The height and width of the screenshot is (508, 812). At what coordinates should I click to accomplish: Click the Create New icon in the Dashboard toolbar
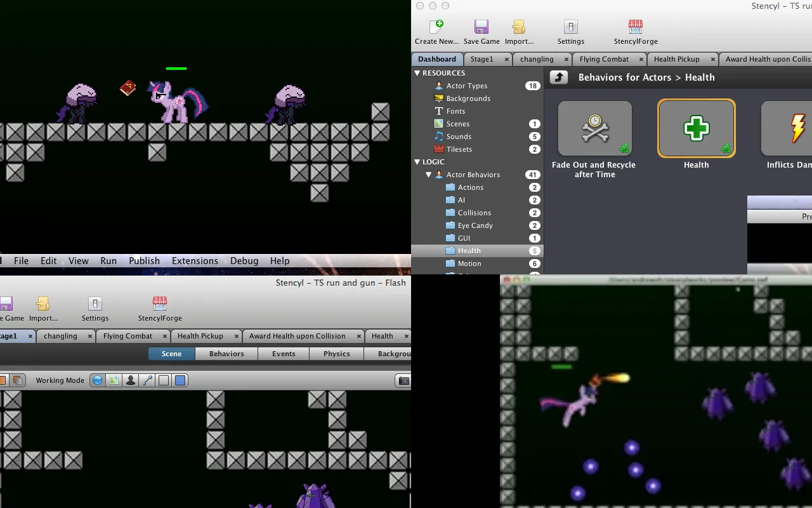tap(436, 27)
